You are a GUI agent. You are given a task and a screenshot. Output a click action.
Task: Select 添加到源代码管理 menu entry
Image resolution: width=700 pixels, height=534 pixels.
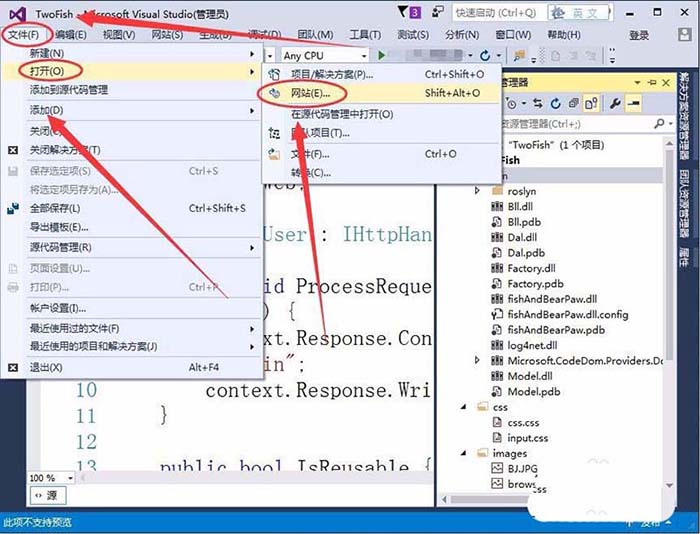pos(143,90)
